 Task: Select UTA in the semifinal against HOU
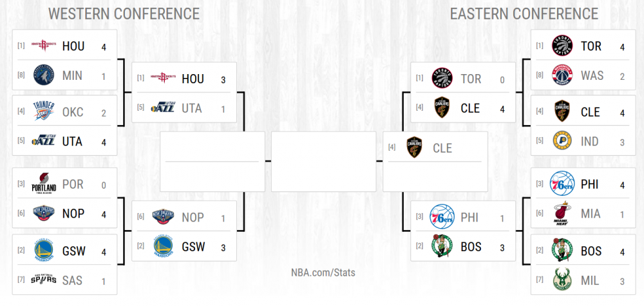coord(192,108)
